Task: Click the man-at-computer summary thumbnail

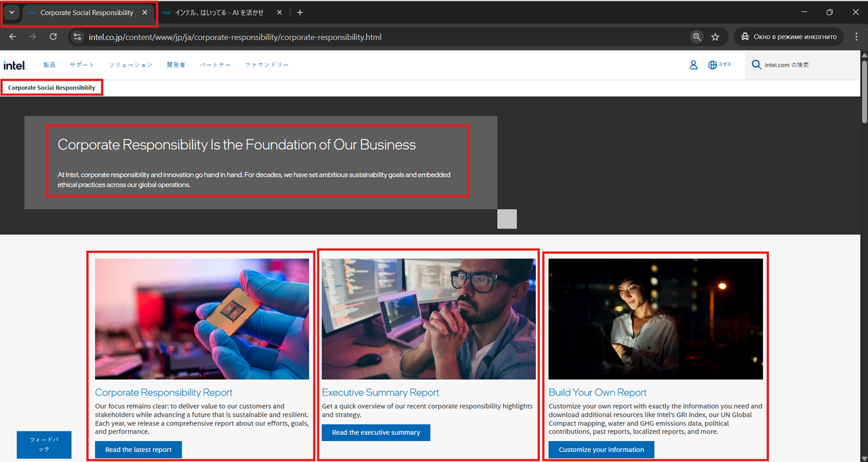Action: coord(429,319)
